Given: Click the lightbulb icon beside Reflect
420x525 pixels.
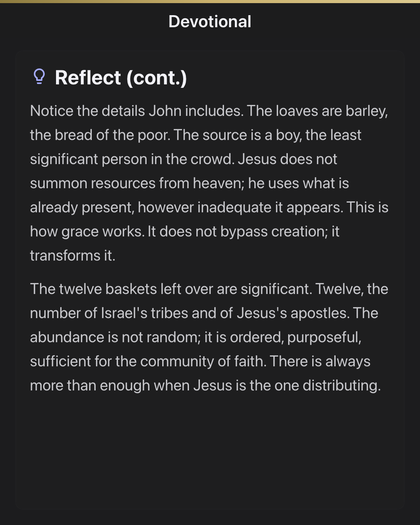Looking at the screenshot, I should [x=39, y=77].
